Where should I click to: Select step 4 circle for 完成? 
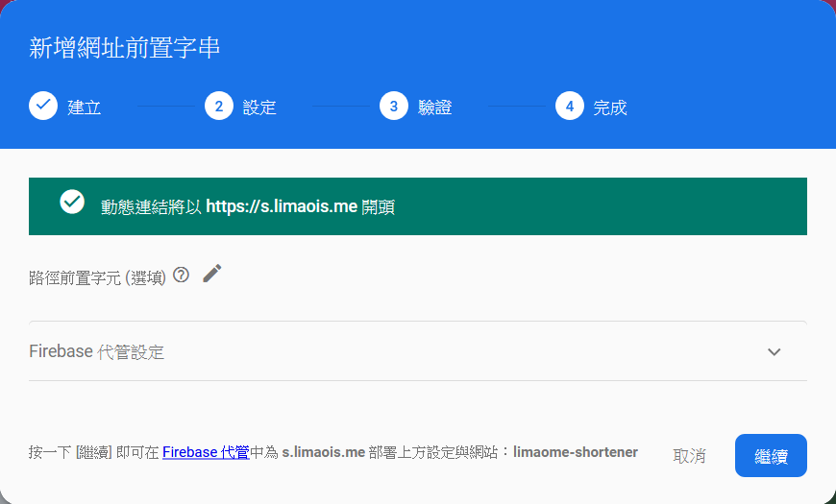coord(570,106)
